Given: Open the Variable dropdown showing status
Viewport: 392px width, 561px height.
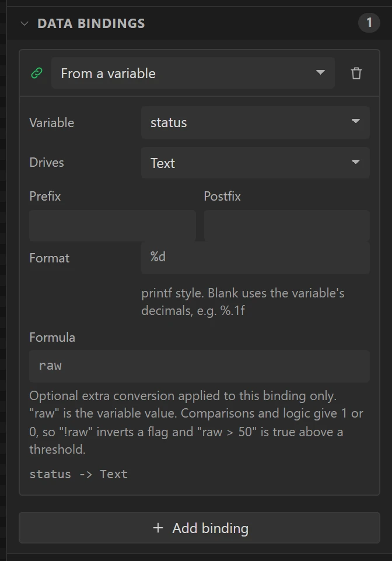Looking at the screenshot, I should [x=256, y=122].
